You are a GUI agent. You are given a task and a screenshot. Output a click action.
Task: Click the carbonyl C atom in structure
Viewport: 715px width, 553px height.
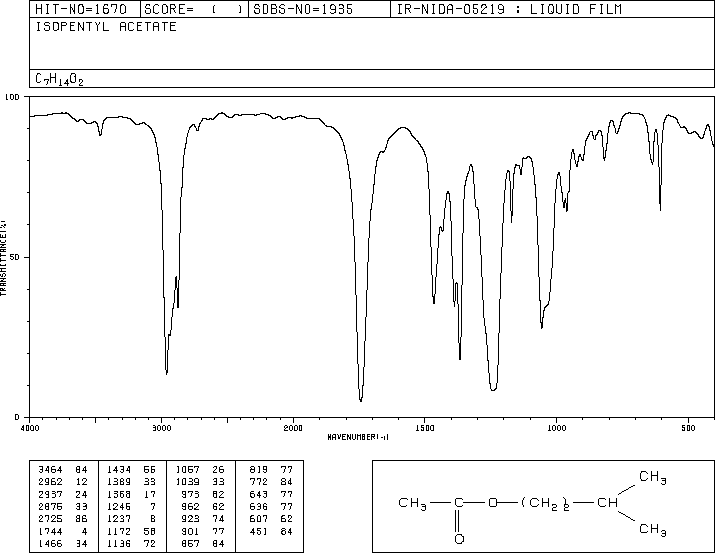(x=459, y=503)
